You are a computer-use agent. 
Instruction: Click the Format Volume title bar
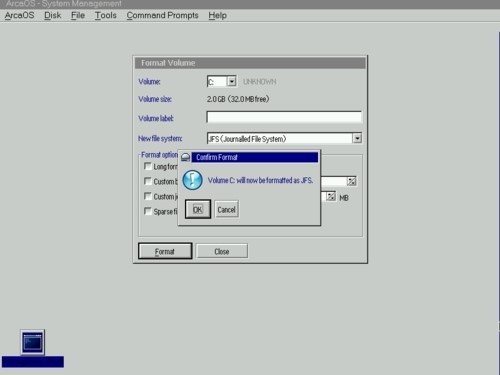click(250, 63)
